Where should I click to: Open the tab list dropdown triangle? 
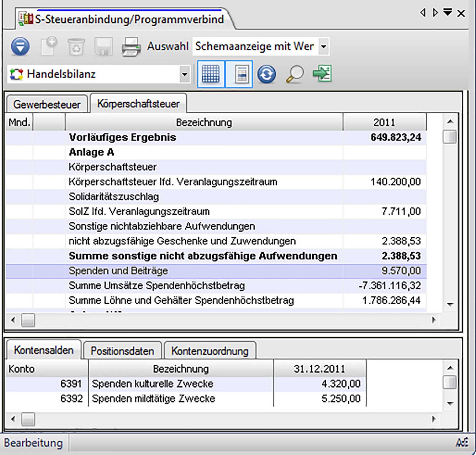pos(447,12)
